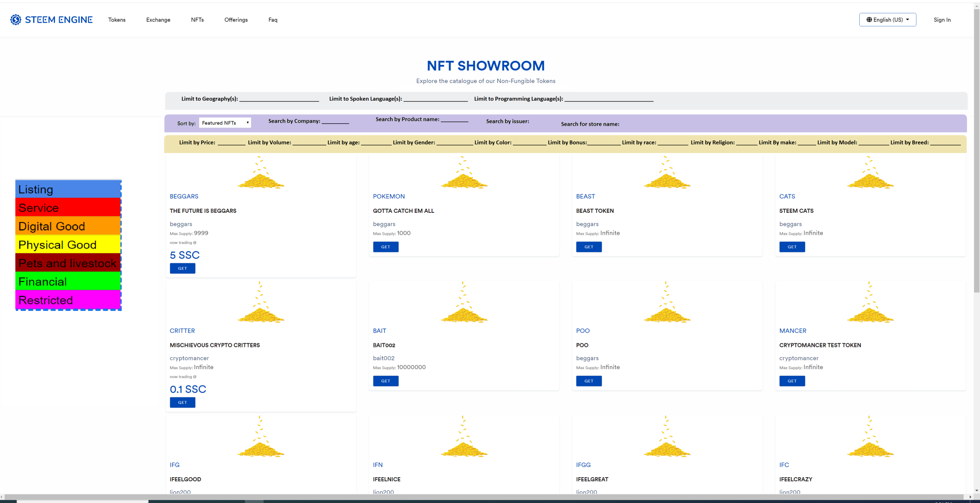The width and height of the screenshot is (980, 503).
Task: Open the English (US) language dropdown
Action: (887, 20)
